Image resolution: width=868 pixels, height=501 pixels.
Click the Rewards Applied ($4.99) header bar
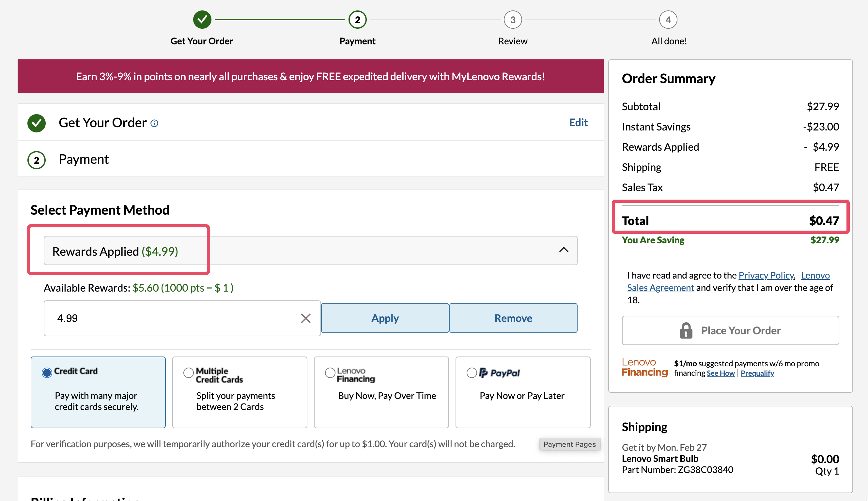click(x=310, y=251)
